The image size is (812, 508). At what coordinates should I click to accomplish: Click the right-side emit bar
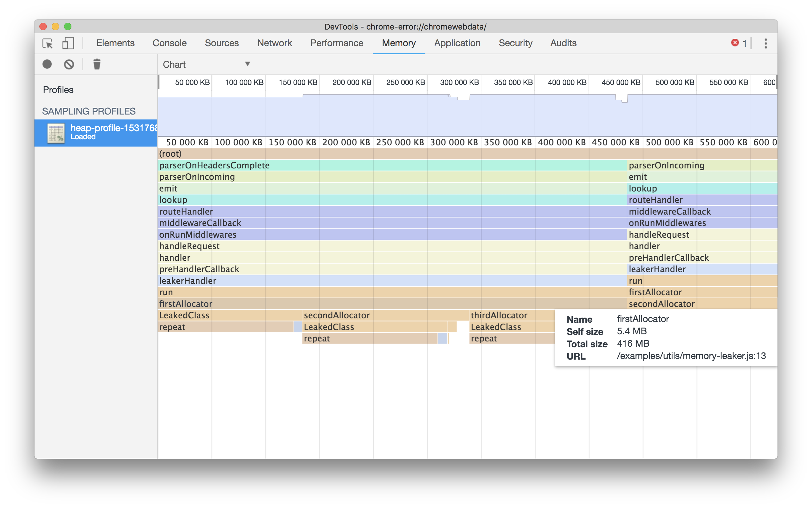coord(702,177)
